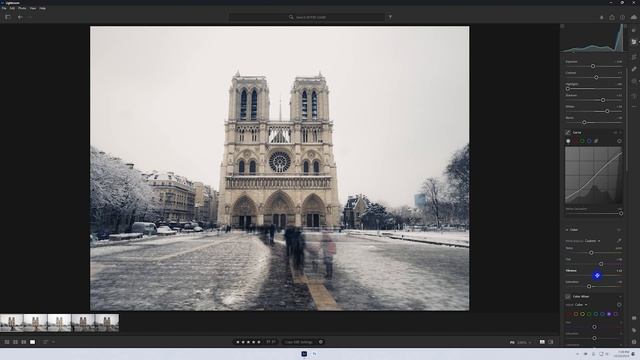Flag the photo as picked

click(x=269, y=342)
